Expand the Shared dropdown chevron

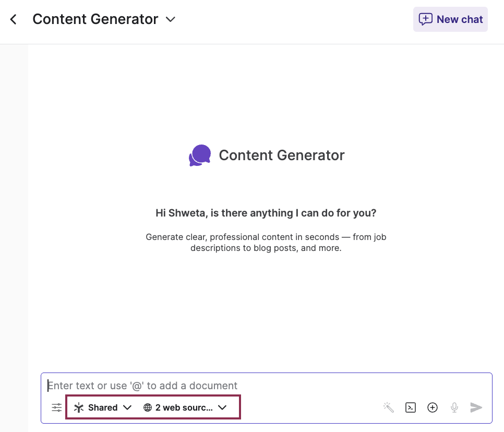pos(127,407)
